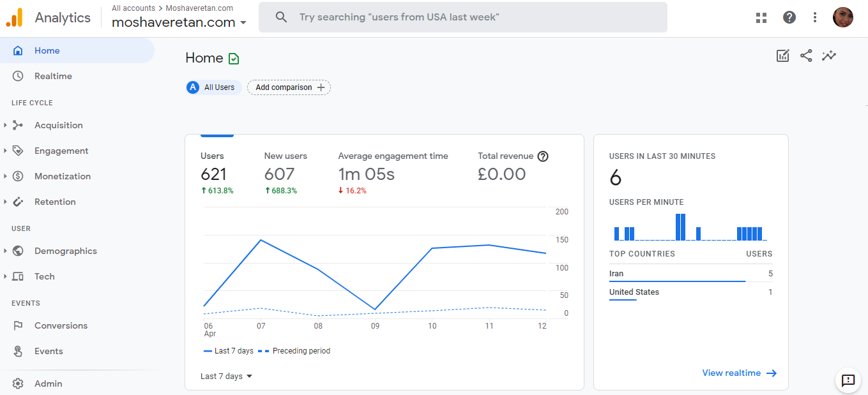The image size is (868, 395).
Task: Click the plus icon on Add comparison
Action: 321,87
